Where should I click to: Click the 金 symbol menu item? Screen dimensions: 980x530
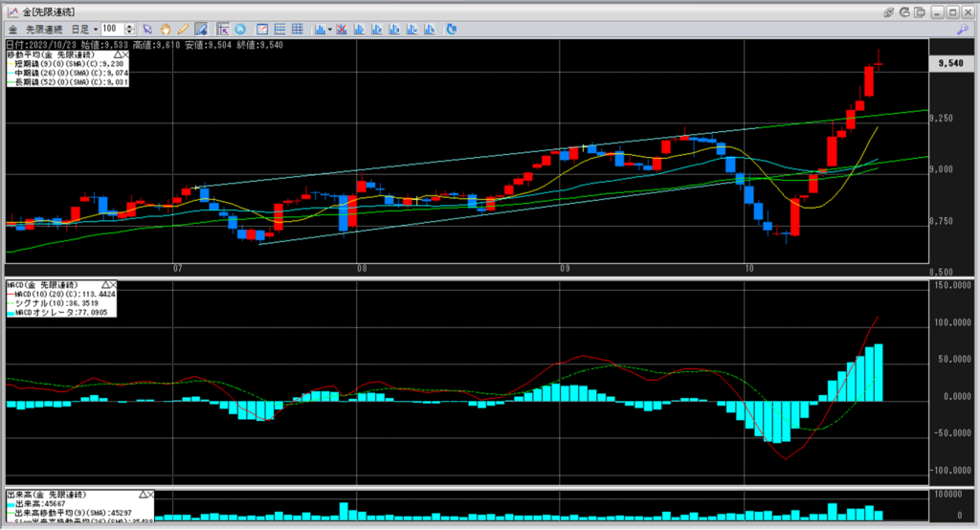(x=11, y=29)
